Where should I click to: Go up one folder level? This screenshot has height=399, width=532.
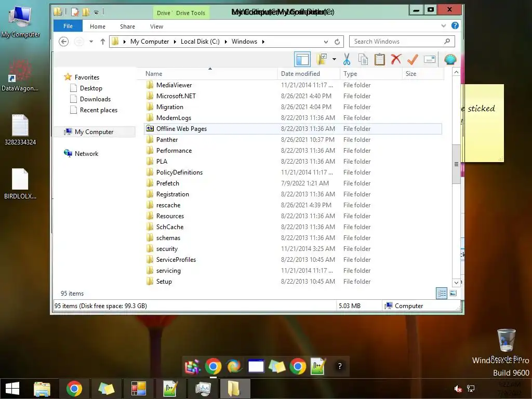tap(102, 42)
